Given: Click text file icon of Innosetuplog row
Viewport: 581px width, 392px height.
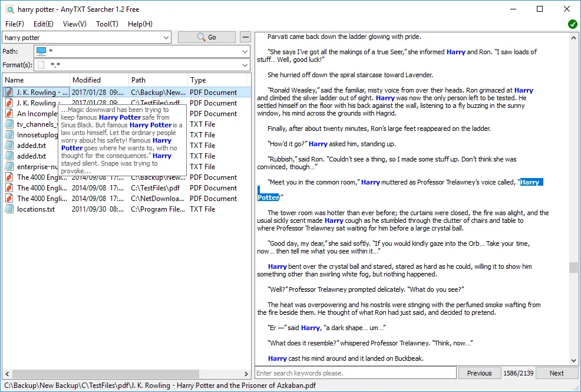Looking at the screenshot, I should 9,135.
